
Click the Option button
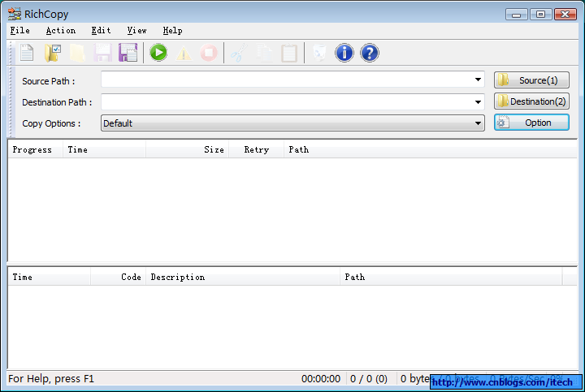click(531, 123)
